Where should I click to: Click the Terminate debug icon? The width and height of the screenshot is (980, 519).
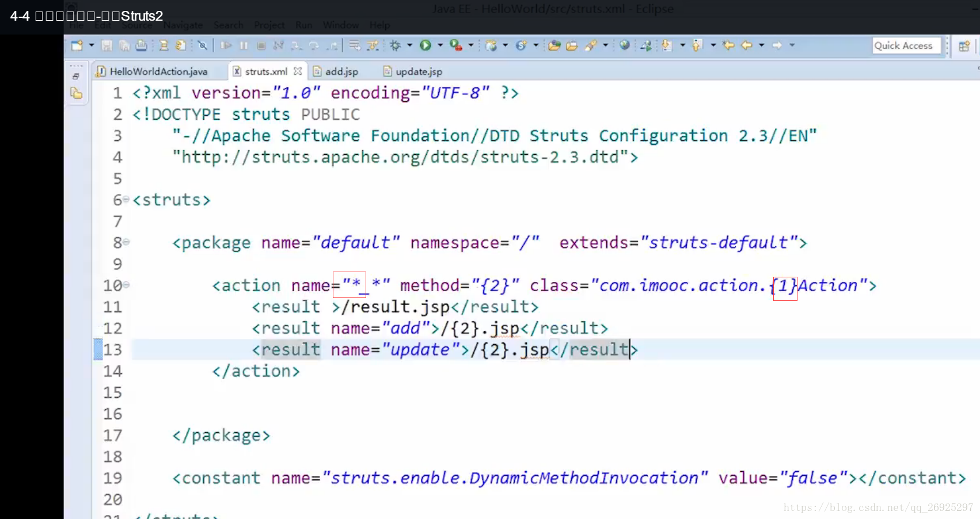coord(261,45)
